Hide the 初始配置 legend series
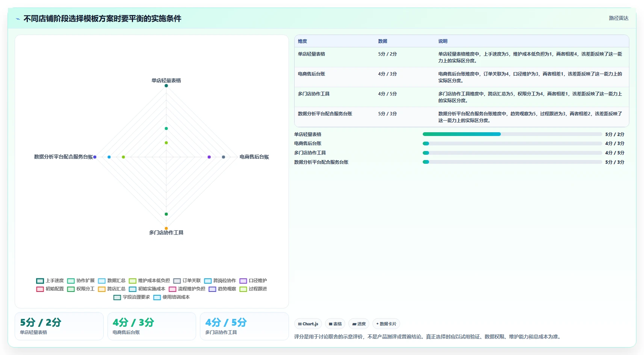The height and width of the screenshot is (355, 644). point(50,289)
